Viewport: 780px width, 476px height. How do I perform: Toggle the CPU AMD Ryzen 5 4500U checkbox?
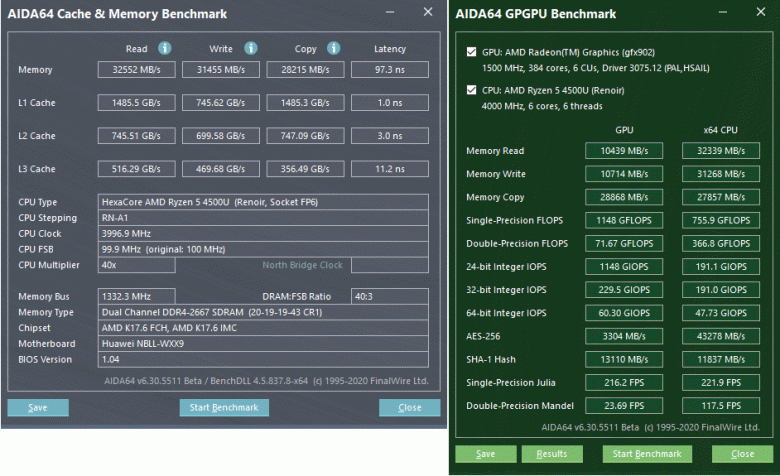[472, 90]
